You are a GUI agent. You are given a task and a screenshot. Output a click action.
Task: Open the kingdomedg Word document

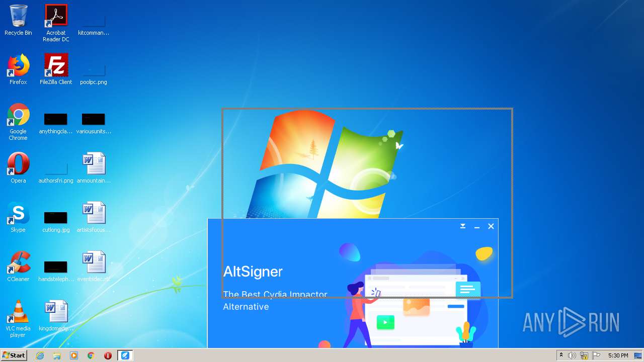click(56, 316)
